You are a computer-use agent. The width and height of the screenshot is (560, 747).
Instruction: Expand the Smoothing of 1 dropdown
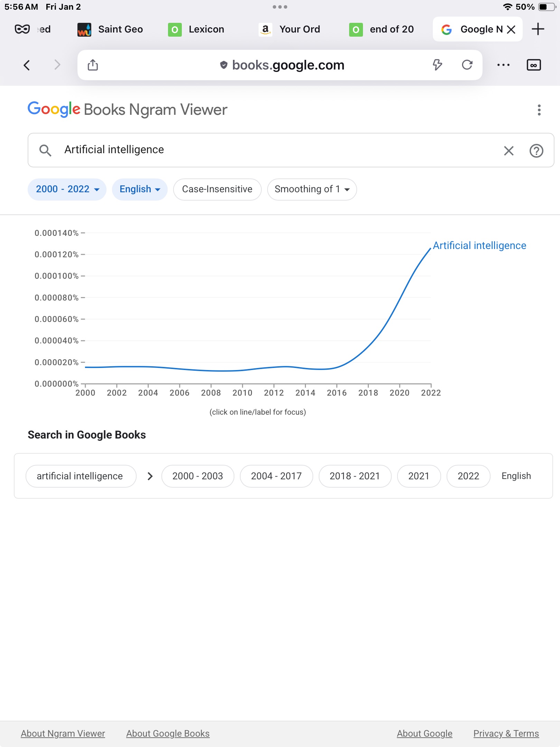click(x=312, y=189)
